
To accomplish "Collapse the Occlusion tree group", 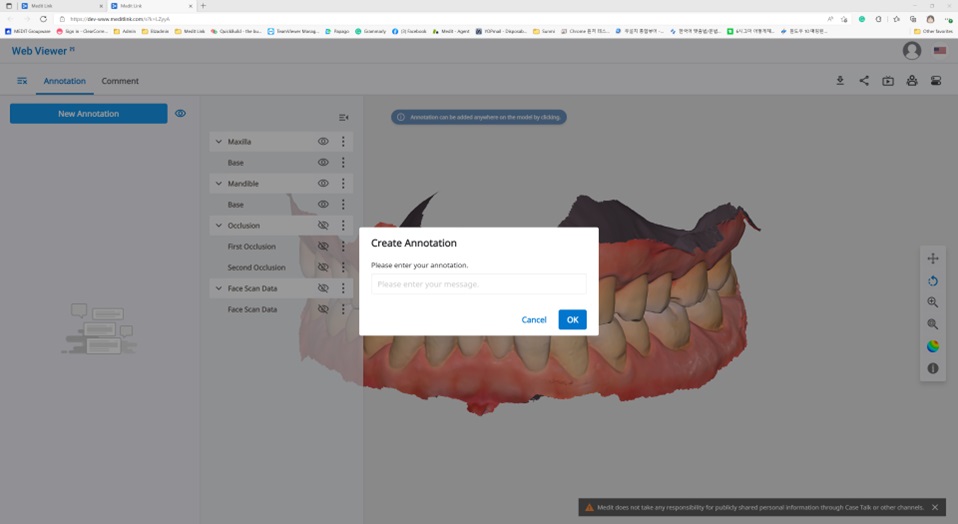I will (218, 226).
